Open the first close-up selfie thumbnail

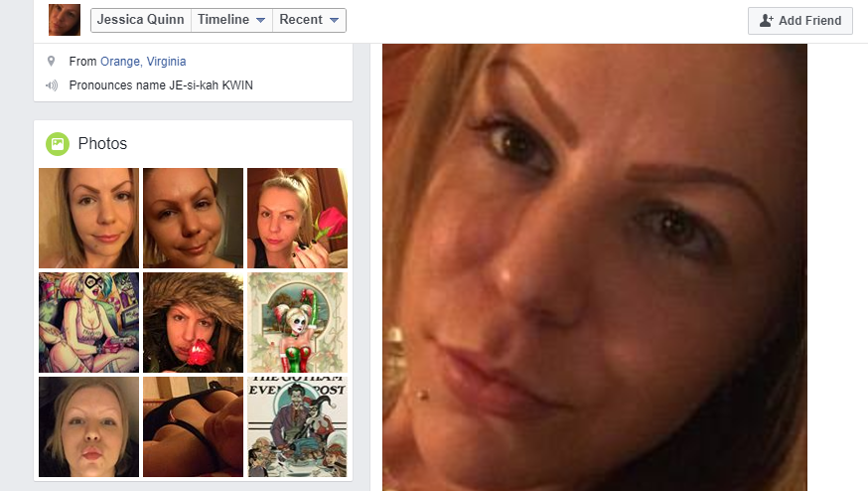(x=88, y=218)
